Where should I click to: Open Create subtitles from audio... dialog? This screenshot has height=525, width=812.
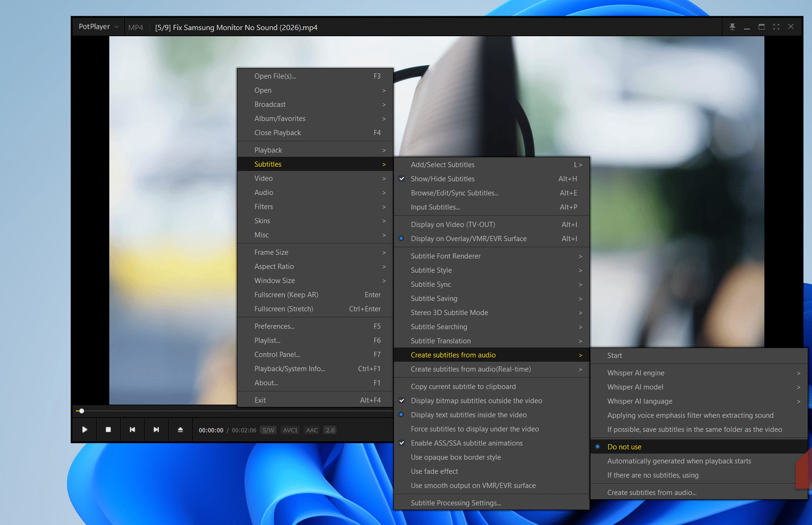click(699, 493)
